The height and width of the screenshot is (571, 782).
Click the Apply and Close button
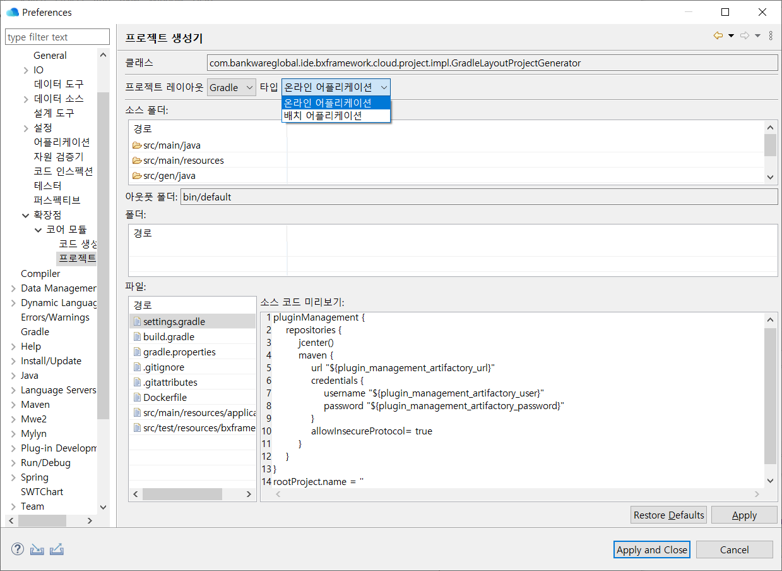[x=652, y=550]
